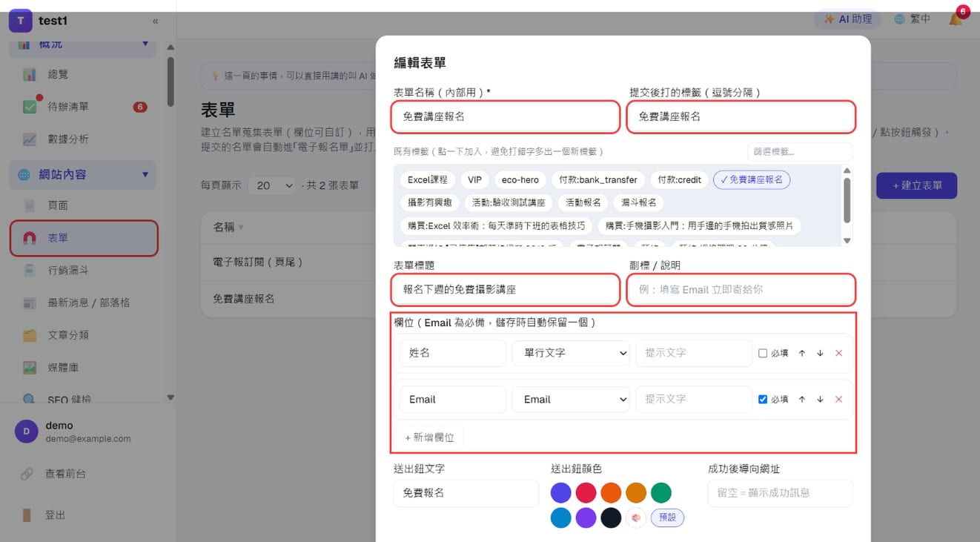980x542 pixels.
Task: Delete the 姓名 field row
Action: (x=838, y=354)
